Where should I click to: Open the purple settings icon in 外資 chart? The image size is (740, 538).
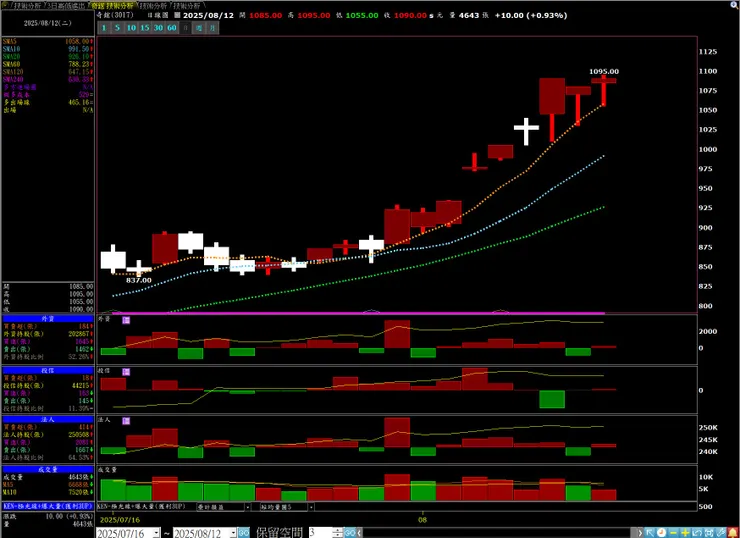click(126, 320)
